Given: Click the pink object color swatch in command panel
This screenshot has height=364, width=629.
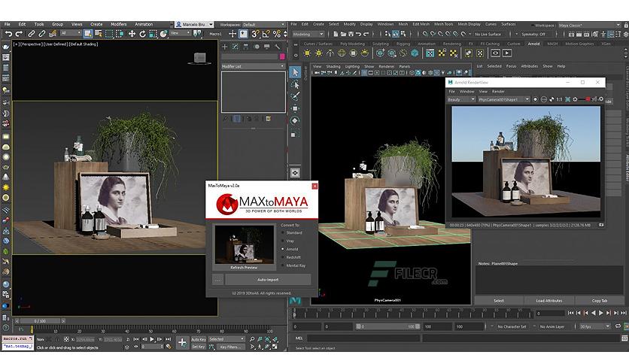Looking at the screenshot, I should pos(282,56).
